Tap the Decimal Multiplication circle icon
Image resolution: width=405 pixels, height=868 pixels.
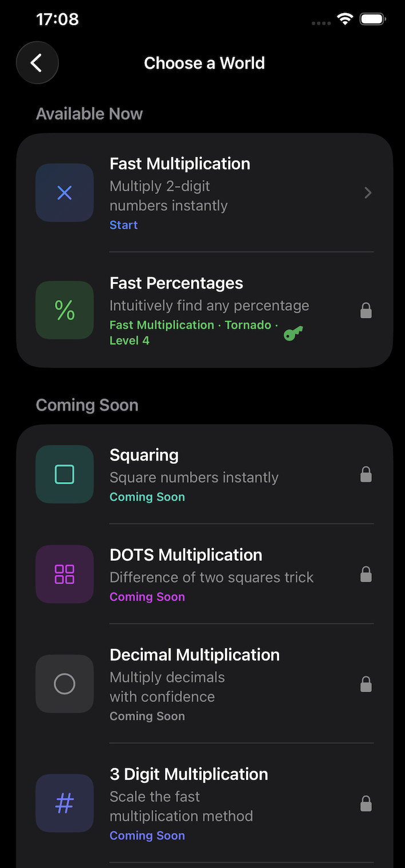click(x=65, y=684)
